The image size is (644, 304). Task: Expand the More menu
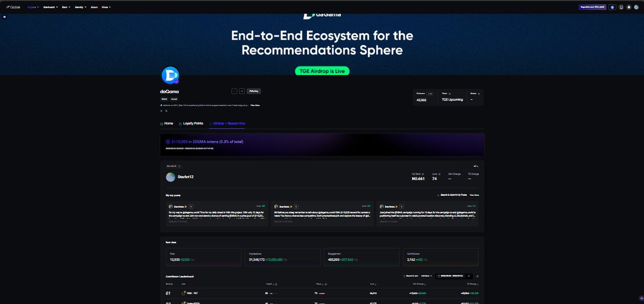pyautogui.click(x=106, y=8)
